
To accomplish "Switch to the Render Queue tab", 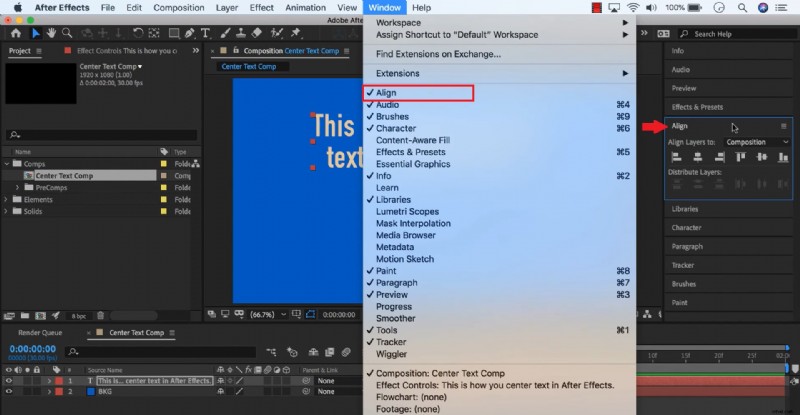I will pos(40,332).
